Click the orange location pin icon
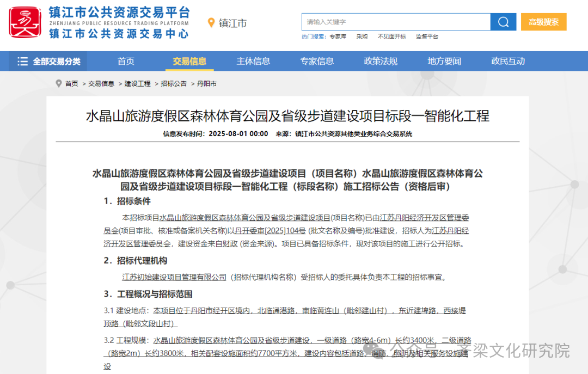 pos(211,23)
